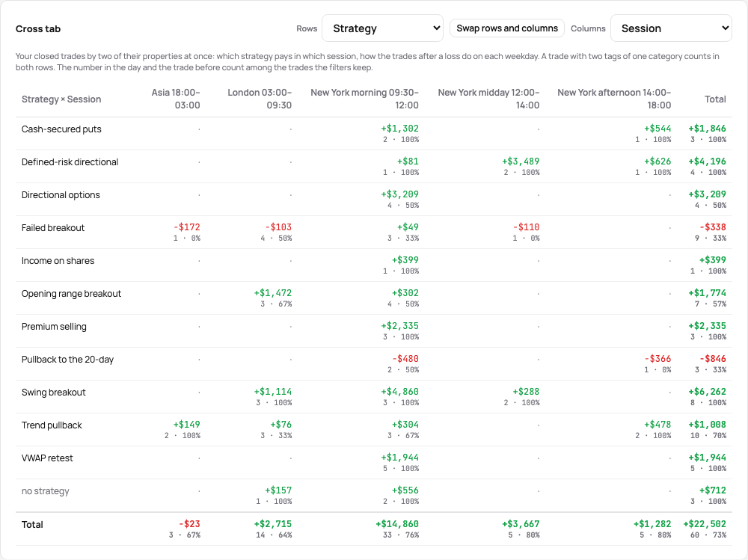Select the no strategy row label
The width and height of the screenshot is (748, 560).
(46, 491)
